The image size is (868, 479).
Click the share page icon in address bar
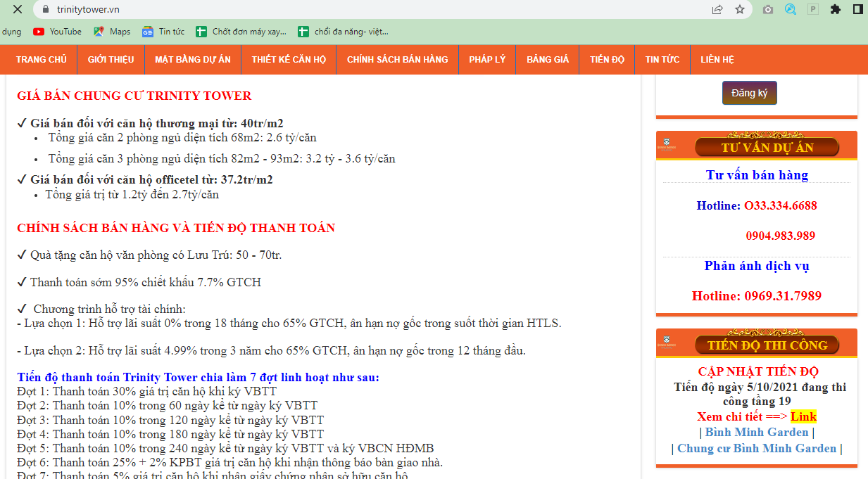pyautogui.click(x=717, y=9)
